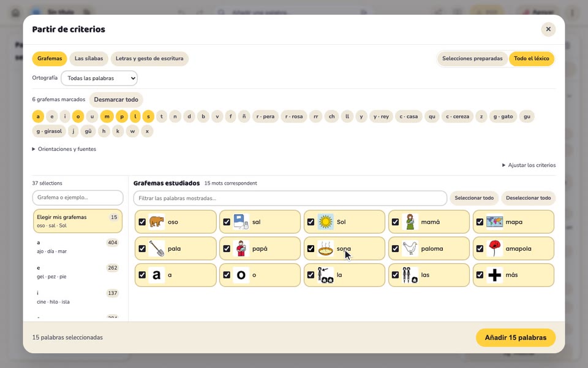This screenshot has height=368, width=588.
Task: Toggle the grapheme t chip
Action: [x=162, y=117]
